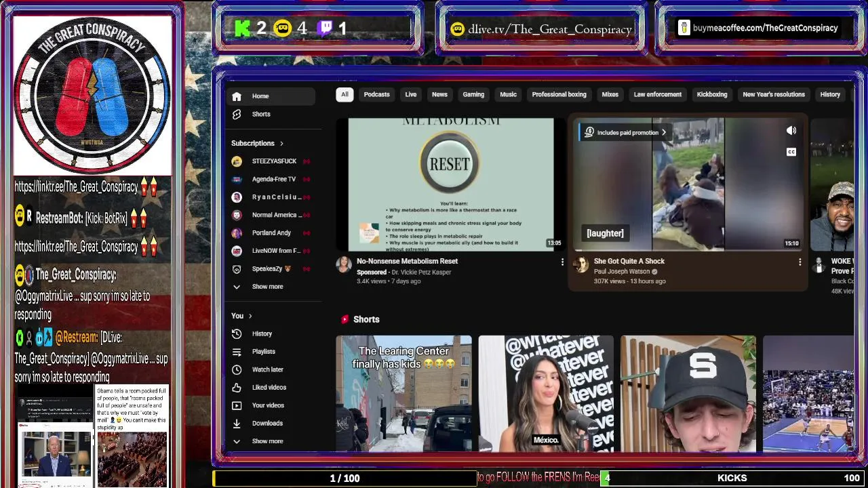Open more options for She Got Quite A Shock
868x488 pixels.
pyautogui.click(x=800, y=262)
